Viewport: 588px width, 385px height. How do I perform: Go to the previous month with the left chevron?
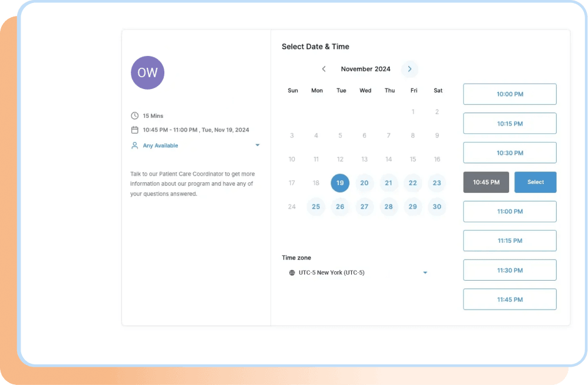click(x=323, y=69)
